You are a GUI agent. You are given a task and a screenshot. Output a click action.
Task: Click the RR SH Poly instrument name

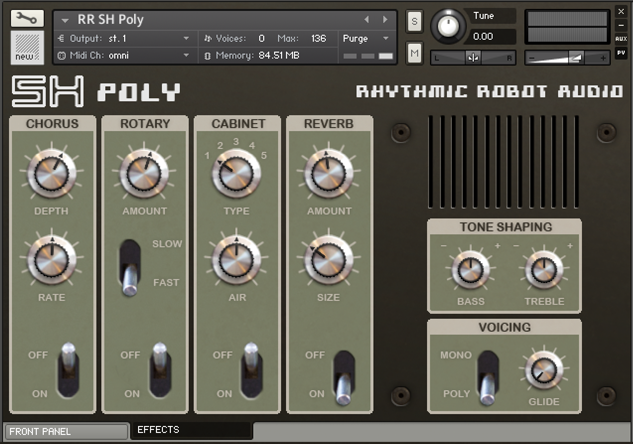coord(110,19)
